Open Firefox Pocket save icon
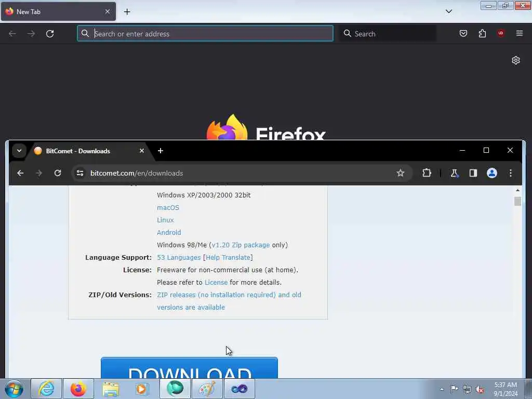 [463, 33]
